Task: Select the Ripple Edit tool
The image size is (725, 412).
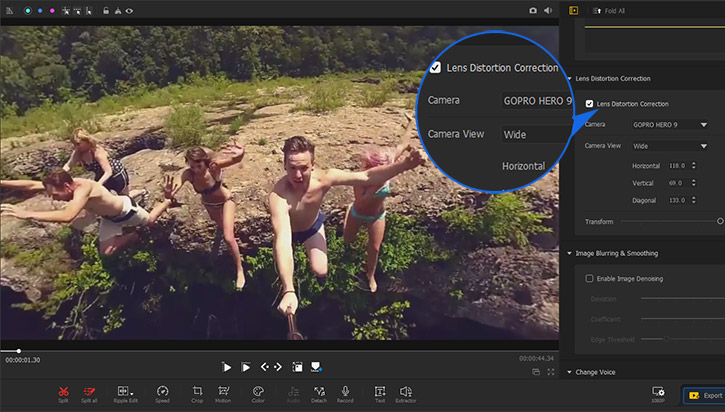Action: (x=125, y=391)
